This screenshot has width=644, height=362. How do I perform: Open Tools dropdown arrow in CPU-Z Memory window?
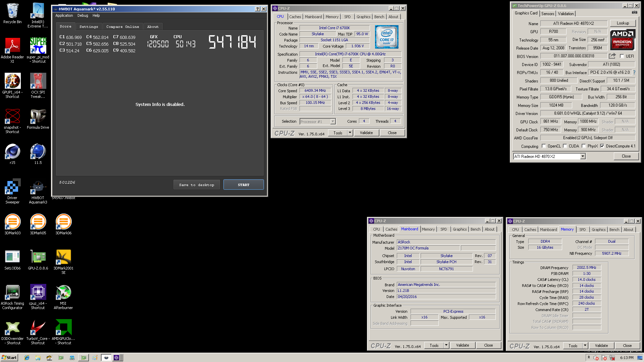tap(585, 346)
